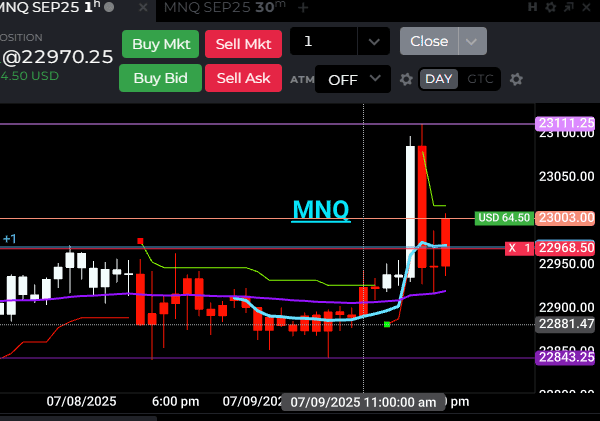Click the 07/08/2025 date axis label

[x=82, y=401]
